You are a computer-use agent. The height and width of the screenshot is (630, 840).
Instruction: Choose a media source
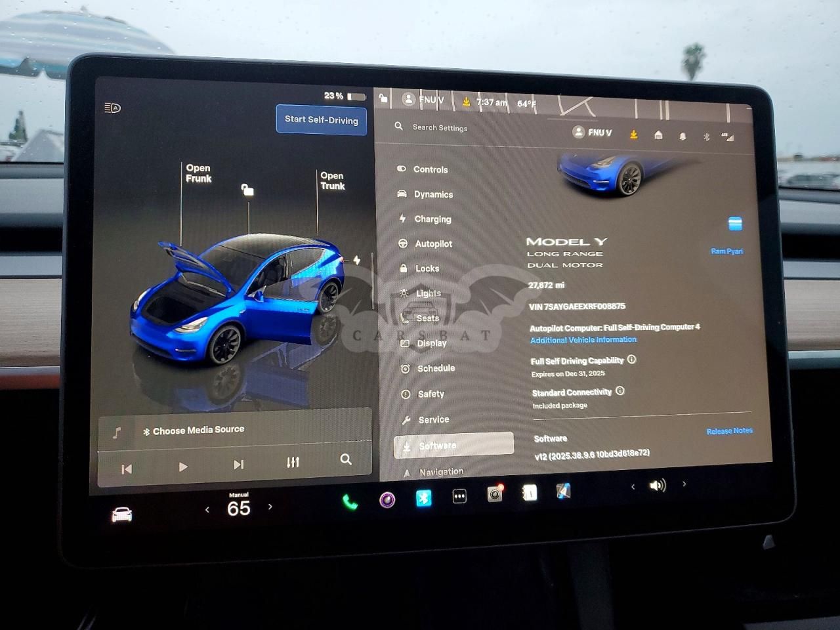click(x=194, y=430)
